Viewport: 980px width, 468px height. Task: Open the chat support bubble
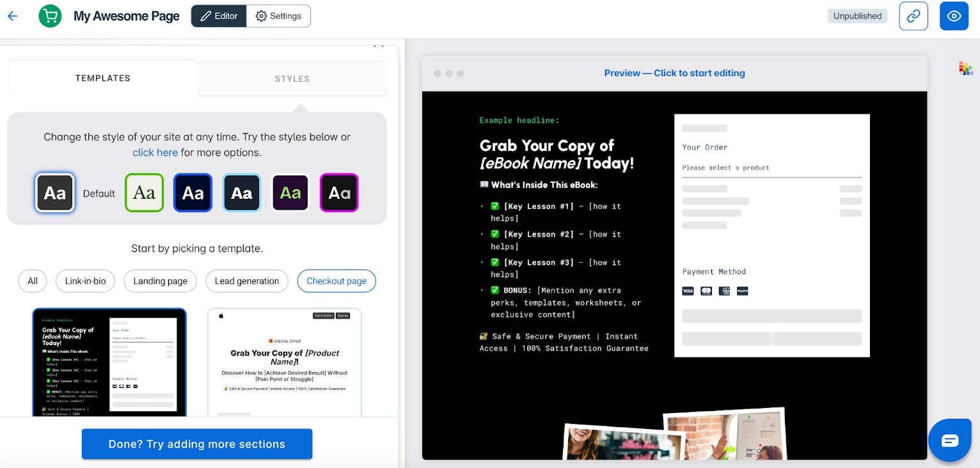[x=950, y=441]
